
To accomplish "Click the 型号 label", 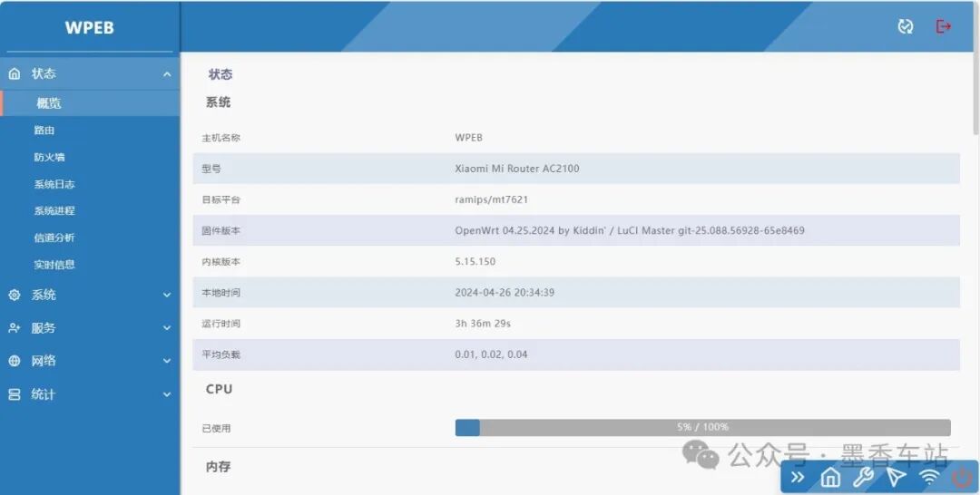I will point(211,169).
